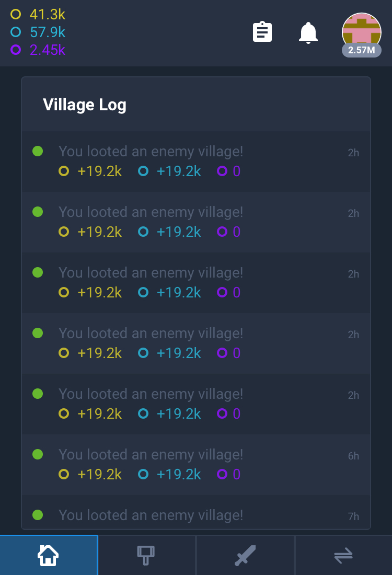Viewport: 392px width, 575px height.
Task: Select the 7h-old loot log entry
Action: click(196, 515)
